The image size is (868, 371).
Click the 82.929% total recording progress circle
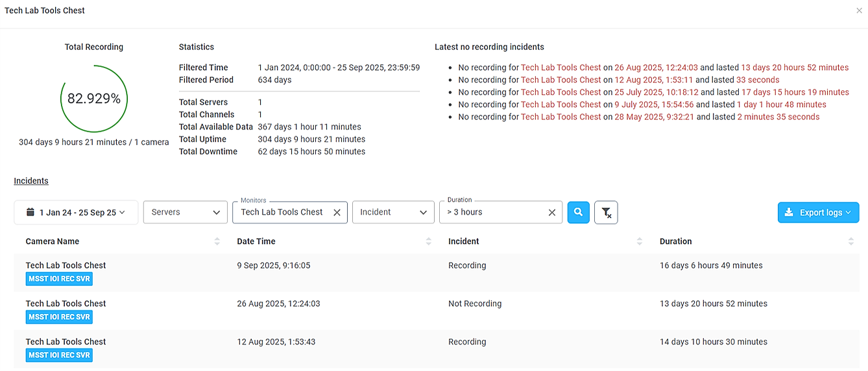(94, 99)
